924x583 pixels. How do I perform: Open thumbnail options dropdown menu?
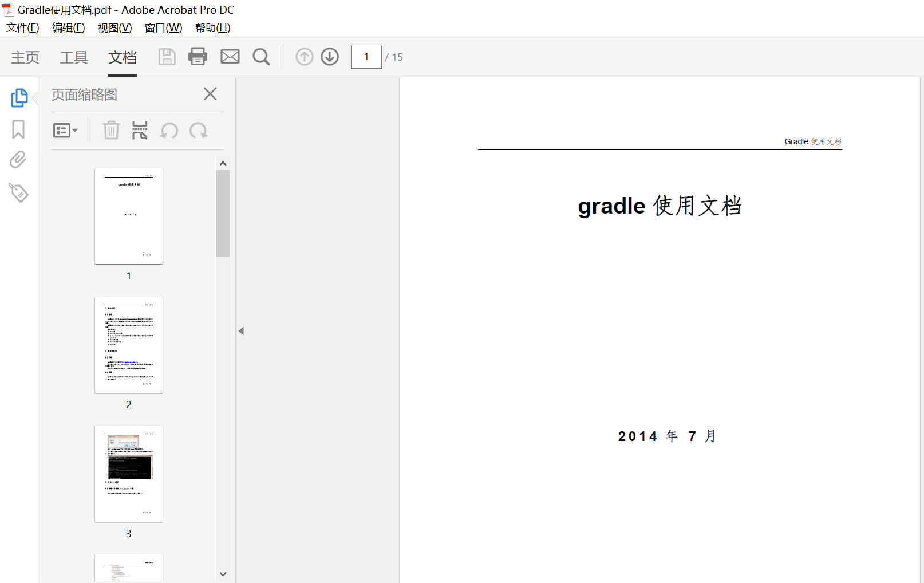coord(65,131)
